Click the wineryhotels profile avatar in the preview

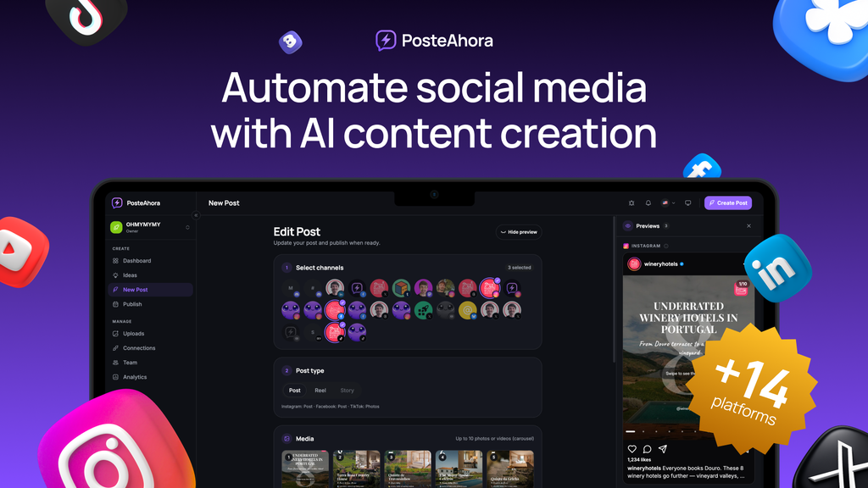pos(634,264)
